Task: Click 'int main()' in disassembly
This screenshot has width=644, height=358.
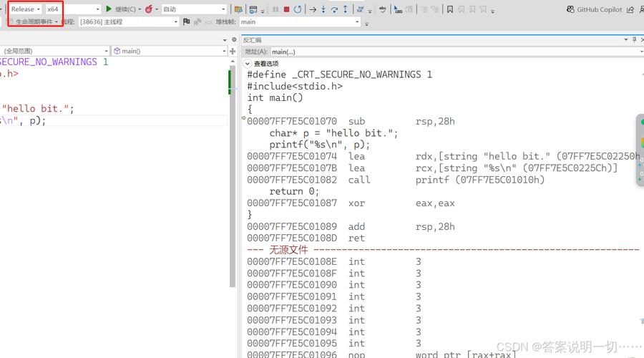Action: [275, 98]
